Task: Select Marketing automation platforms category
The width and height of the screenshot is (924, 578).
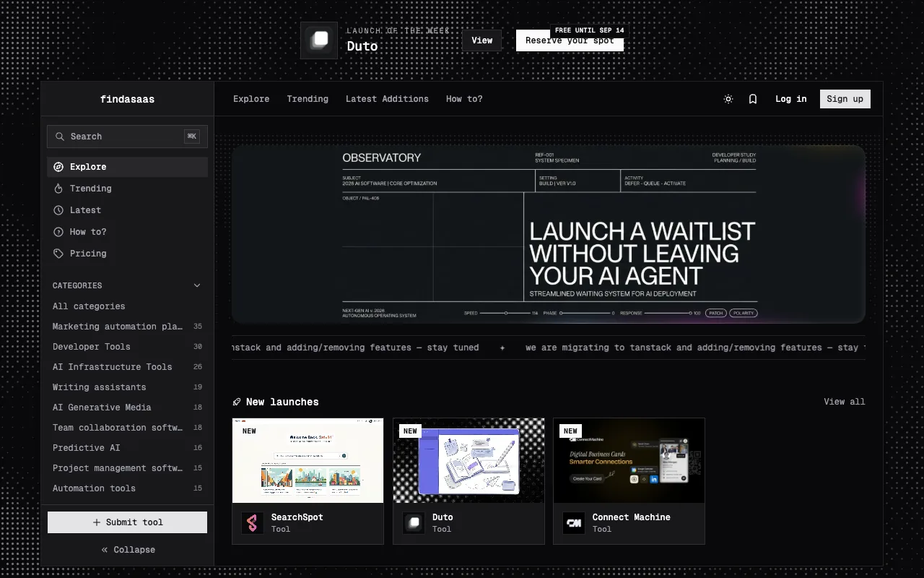Action: click(x=128, y=327)
